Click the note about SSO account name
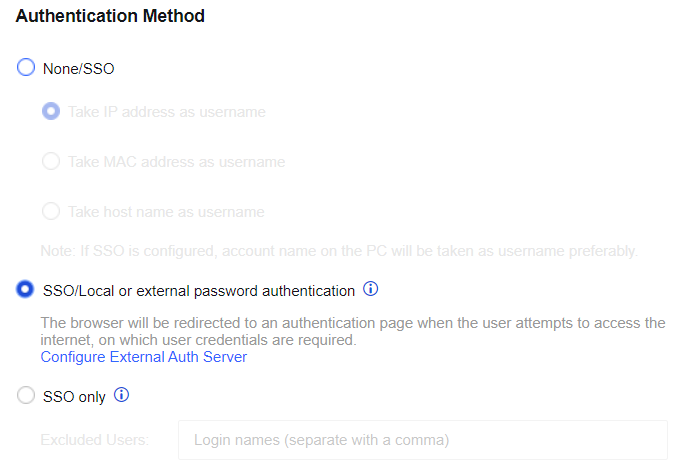 coord(339,250)
